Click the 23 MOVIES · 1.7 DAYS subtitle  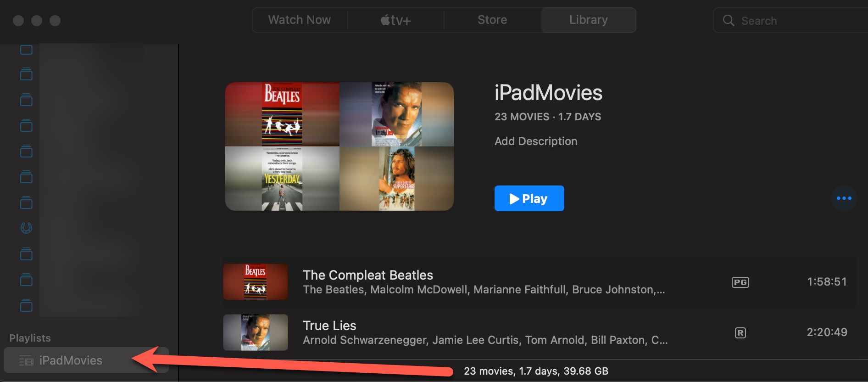[x=548, y=117]
